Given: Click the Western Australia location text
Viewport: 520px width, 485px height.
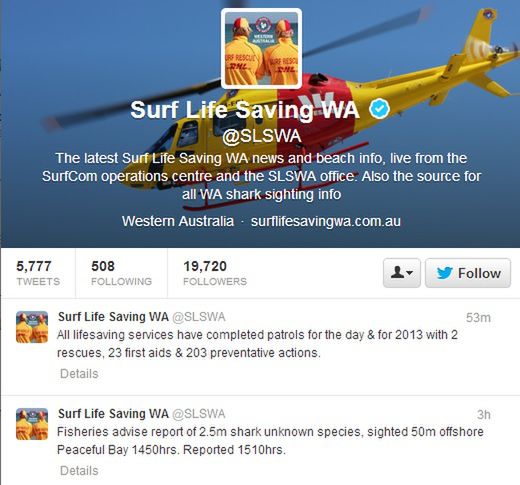Looking at the screenshot, I should (x=178, y=221).
